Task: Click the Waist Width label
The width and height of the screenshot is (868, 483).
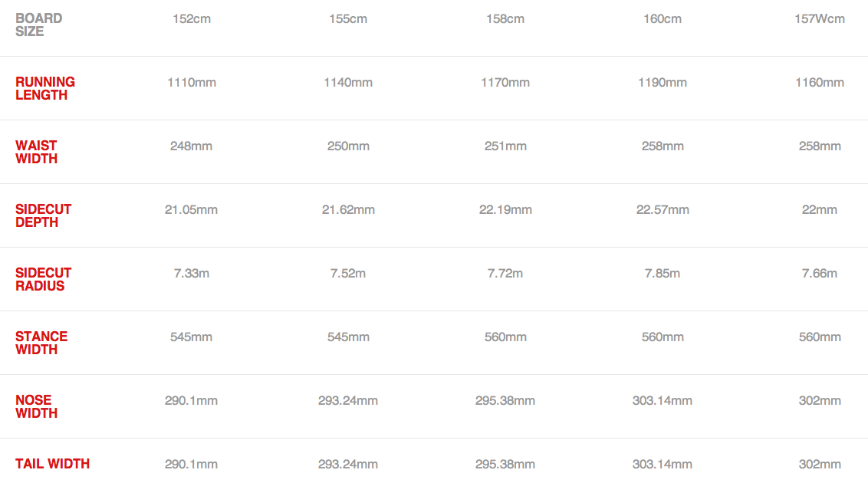Action: coord(37,152)
